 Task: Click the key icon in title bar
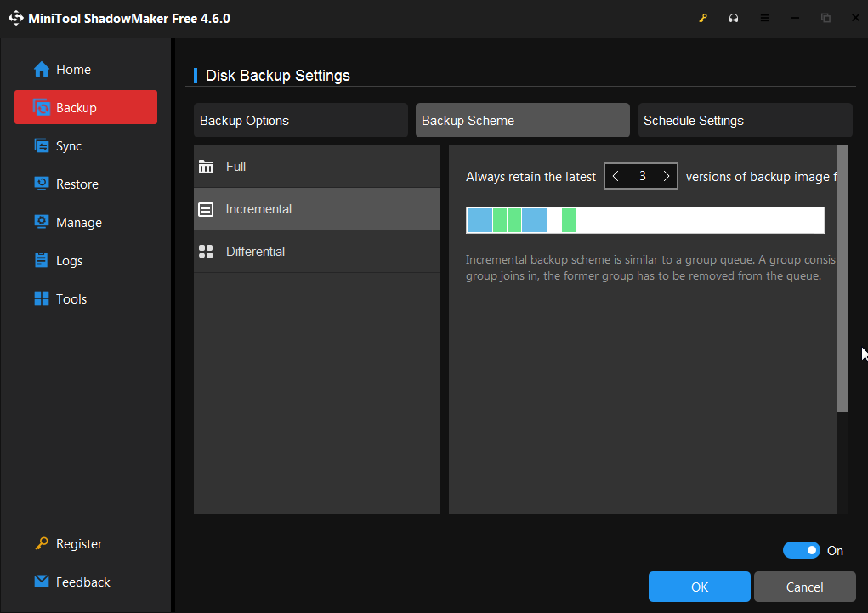(x=703, y=18)
